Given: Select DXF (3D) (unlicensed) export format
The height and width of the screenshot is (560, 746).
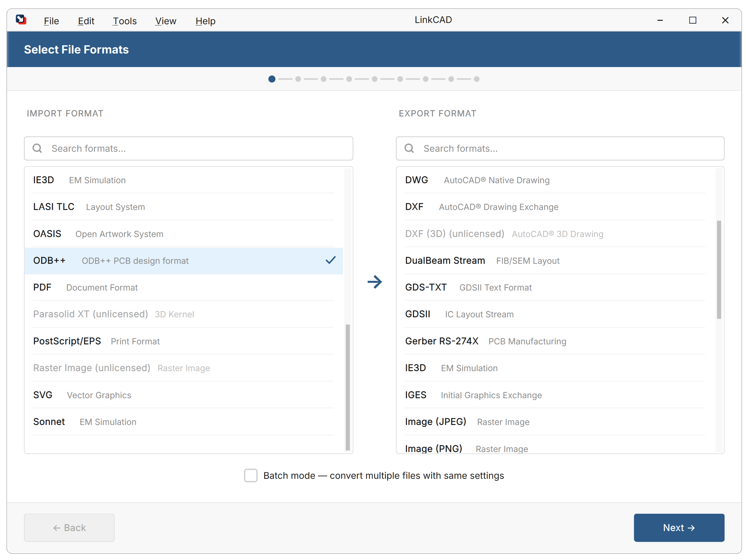Looking at the screenshot, I should tap(555, 234).
